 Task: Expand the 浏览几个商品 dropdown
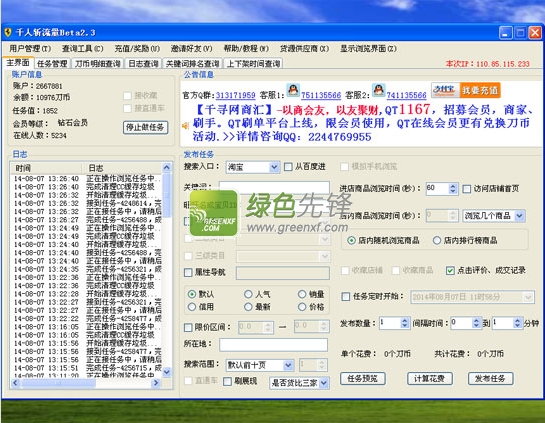[519, 216]
